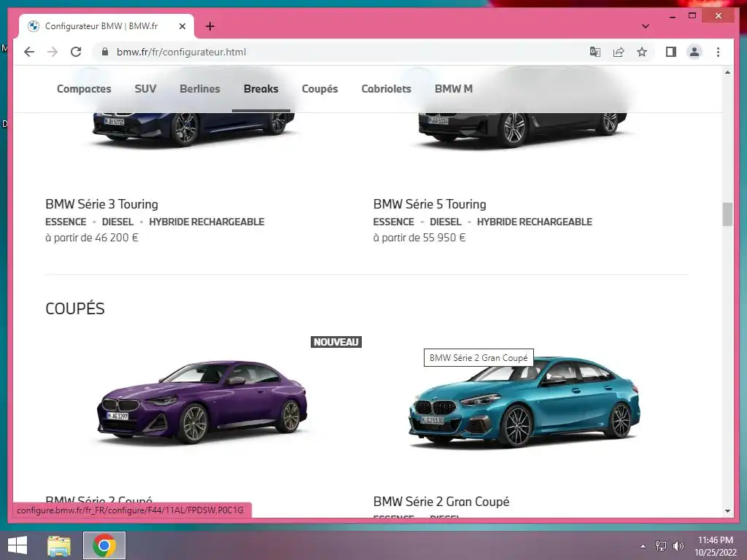Expand the tab search dropdown arrow
The image size is (747, 560).
[x=645, y=26]
